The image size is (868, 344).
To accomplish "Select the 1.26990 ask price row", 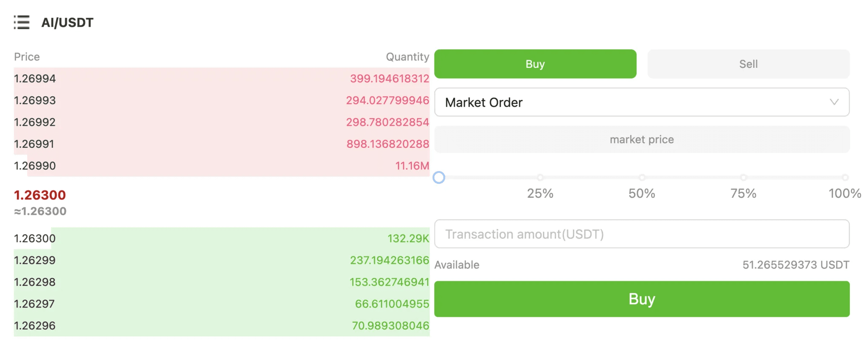I will click(221, 166).
